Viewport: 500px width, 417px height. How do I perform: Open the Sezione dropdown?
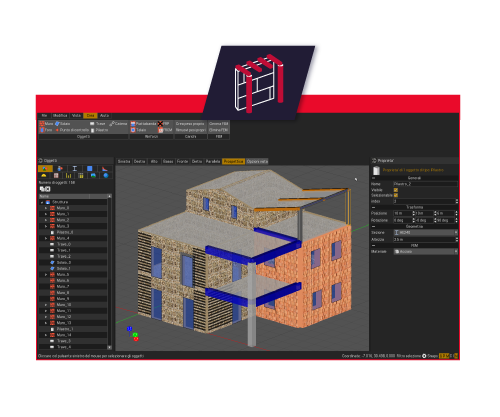[x=426, y=232]
